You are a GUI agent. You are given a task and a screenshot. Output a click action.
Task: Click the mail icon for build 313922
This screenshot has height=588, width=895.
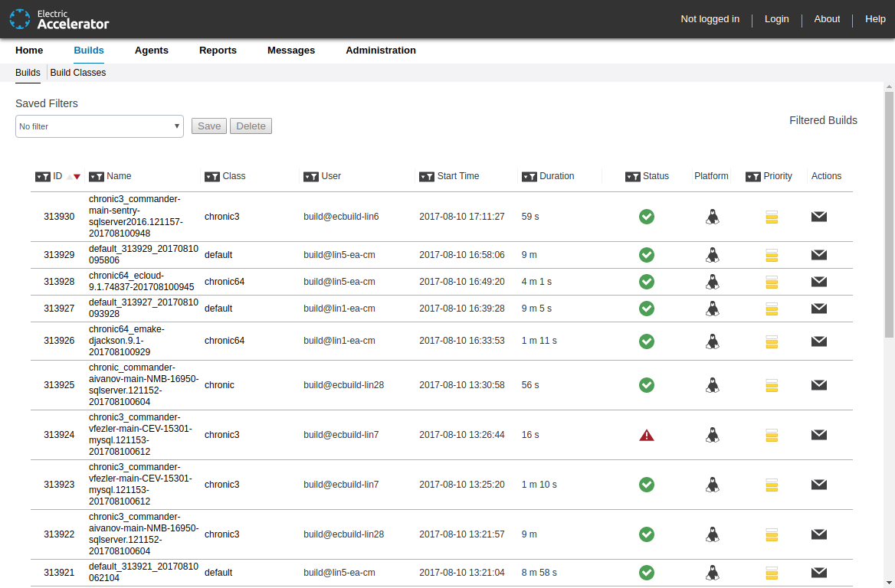[818, 534]
